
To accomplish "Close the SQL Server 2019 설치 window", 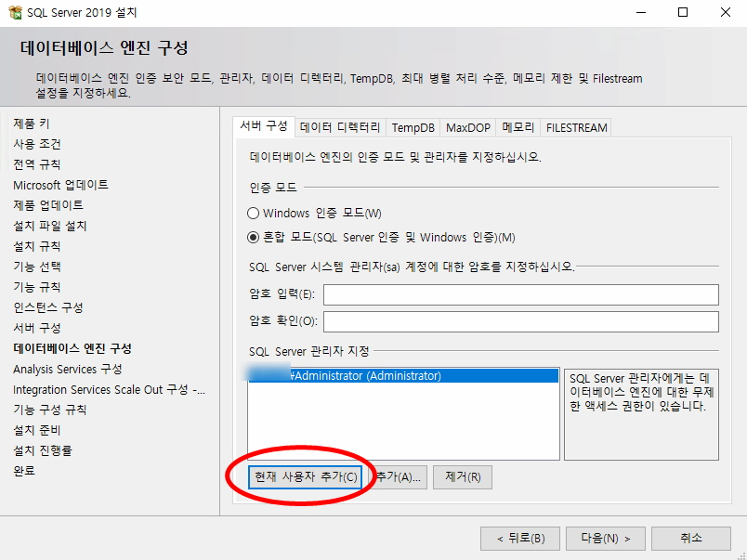I will (725, 12).
